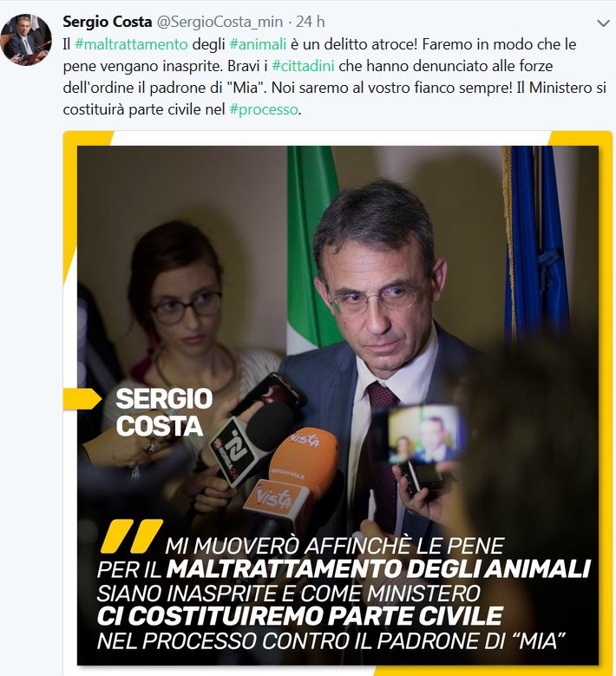This screenshot has width=616, height=676.
Task: Follow the #maltrattamento hashtag
Action: pyautogui.click(x=132, y=44)
